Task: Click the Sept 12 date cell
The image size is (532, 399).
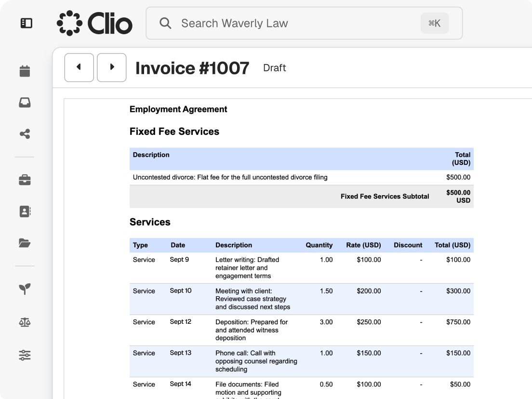Action: [x=181, y=321]
